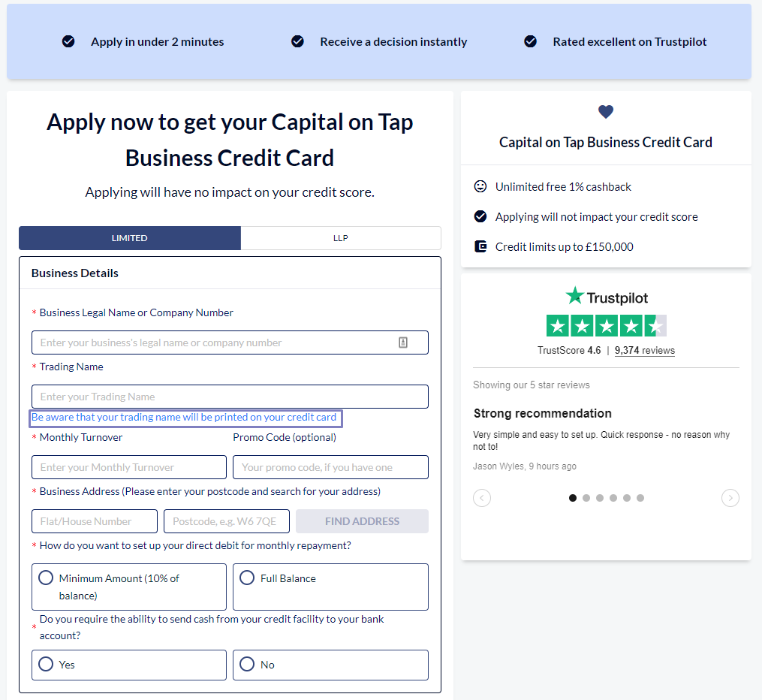
Task: Click the checkmark icon beside 'Apply in under 2 minutes'
Action: click(x=68, y=41)
